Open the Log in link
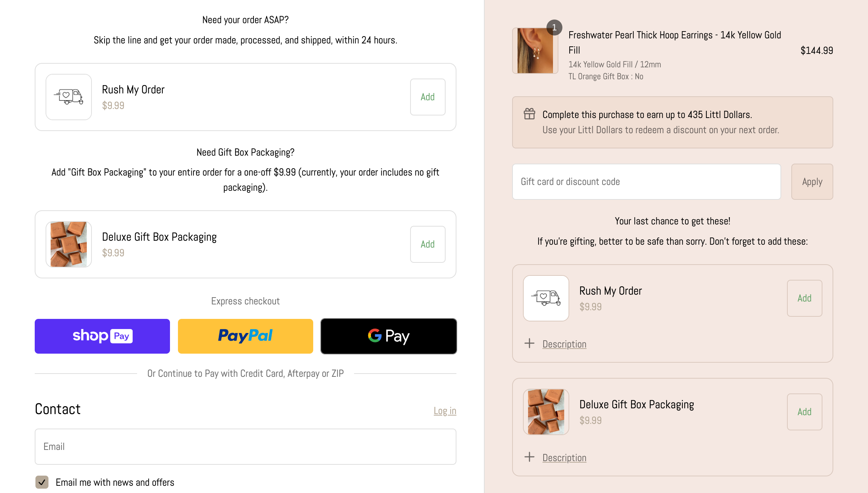This screenshot has height=493, width=868. click(x=445, y=411)
